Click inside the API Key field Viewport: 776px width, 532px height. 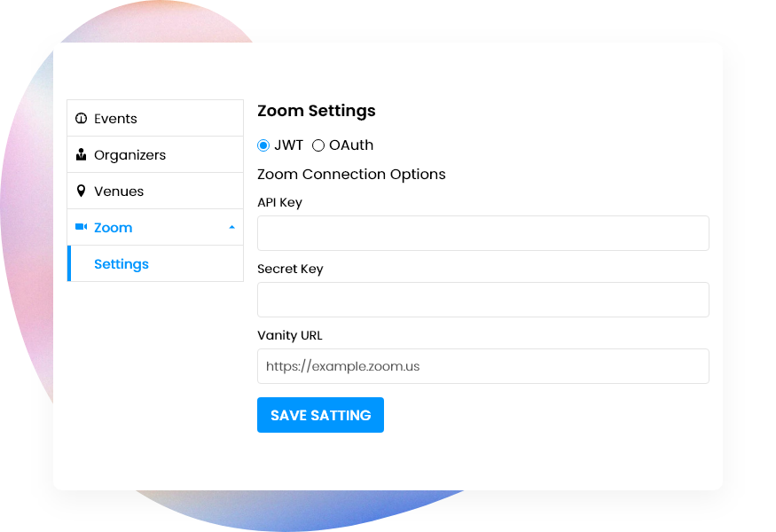(482, 233)
